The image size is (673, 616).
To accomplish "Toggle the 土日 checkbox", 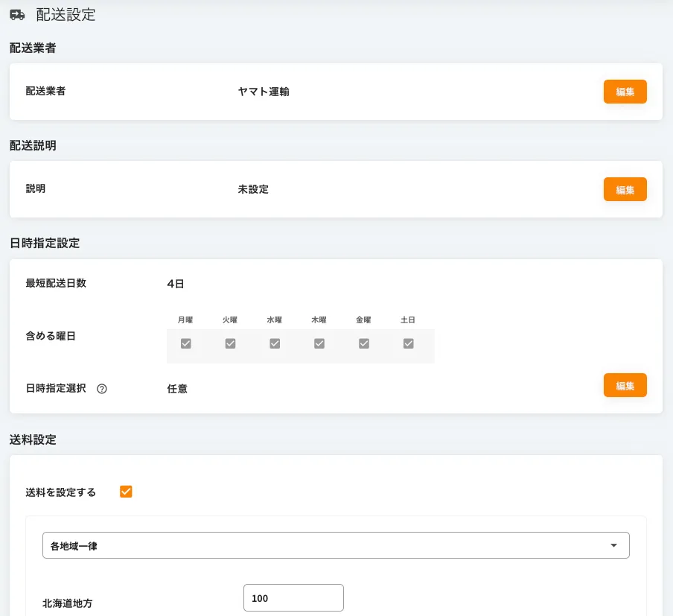I will (x=408, y=343).
